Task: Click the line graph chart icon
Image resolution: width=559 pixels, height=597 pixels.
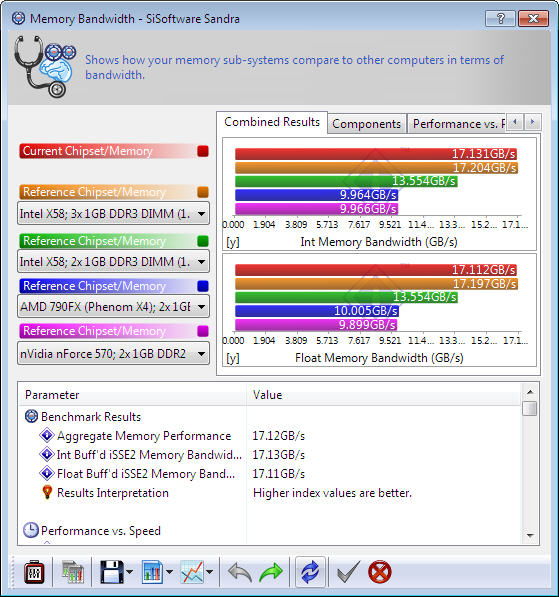Action: 192,571
